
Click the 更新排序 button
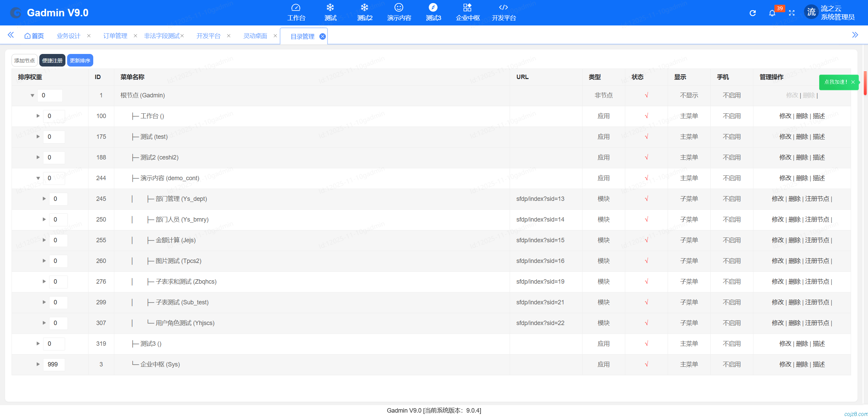(80, 60)
